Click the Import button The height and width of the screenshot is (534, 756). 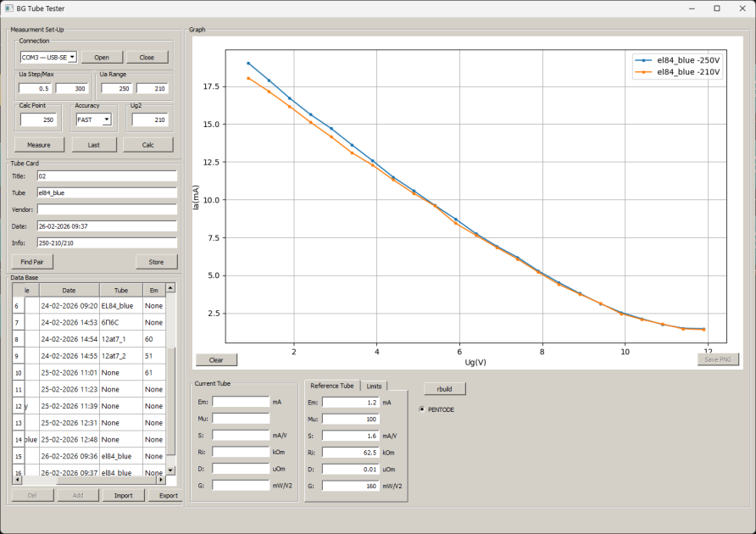click(x=124, y=495)
